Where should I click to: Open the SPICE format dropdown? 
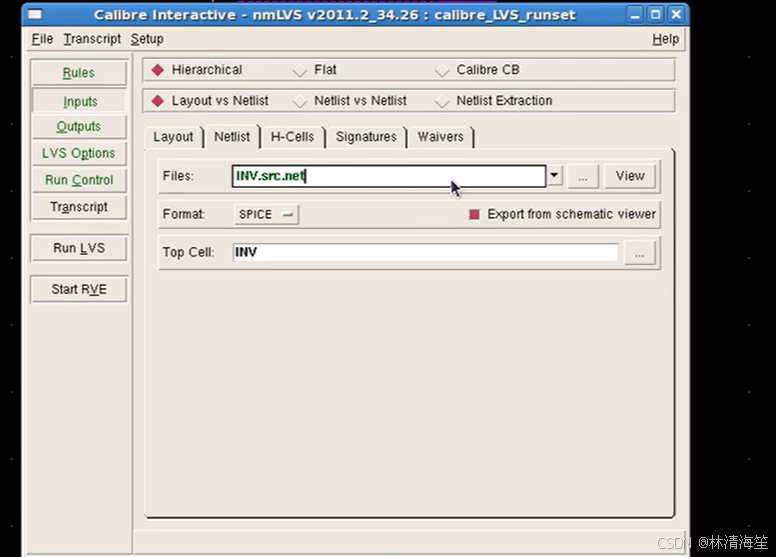266,214
